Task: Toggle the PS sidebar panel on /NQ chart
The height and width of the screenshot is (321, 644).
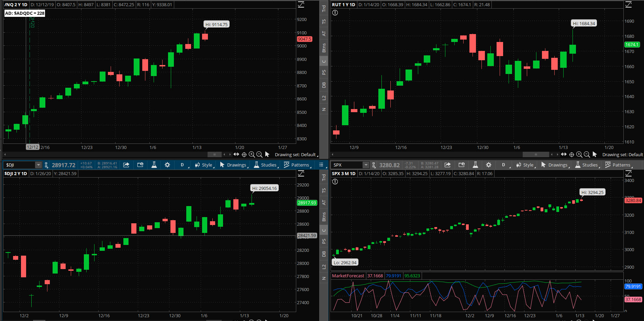Action: (324, 72)
